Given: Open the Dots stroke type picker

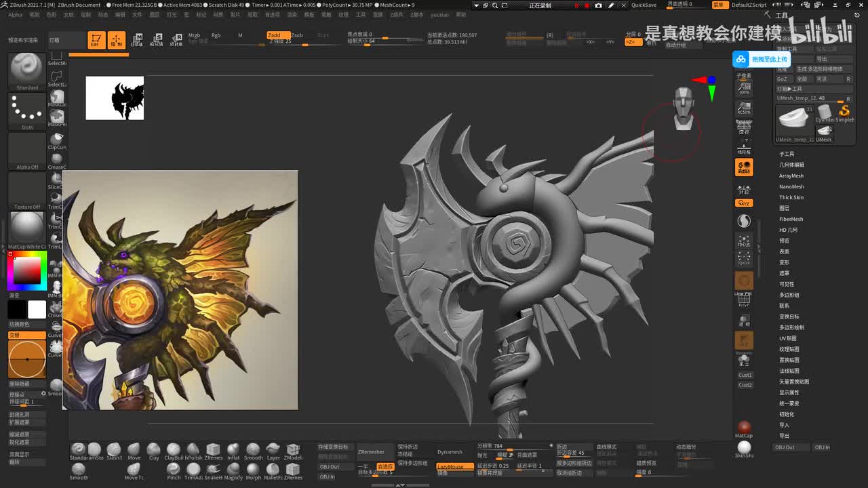Looking at the screenshot, I should coord(27,112).
